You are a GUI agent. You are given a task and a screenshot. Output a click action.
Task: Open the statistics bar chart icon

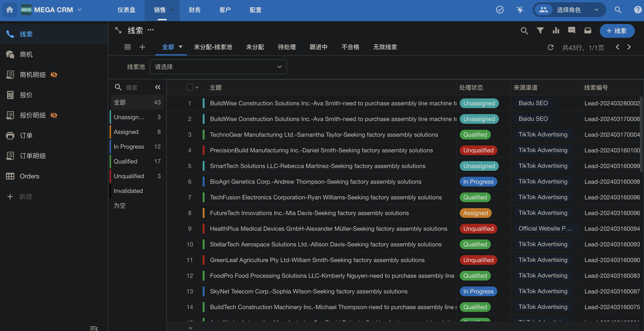click(x=556, y=30)
